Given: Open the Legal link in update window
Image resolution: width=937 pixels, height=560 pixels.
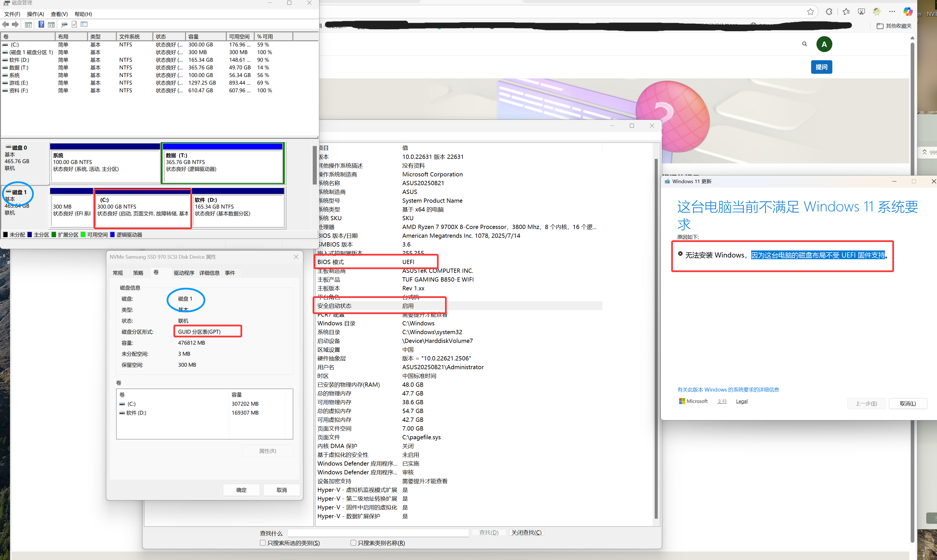Looking at the screenshot, I should pyautogui.click(x=742, y=401).
